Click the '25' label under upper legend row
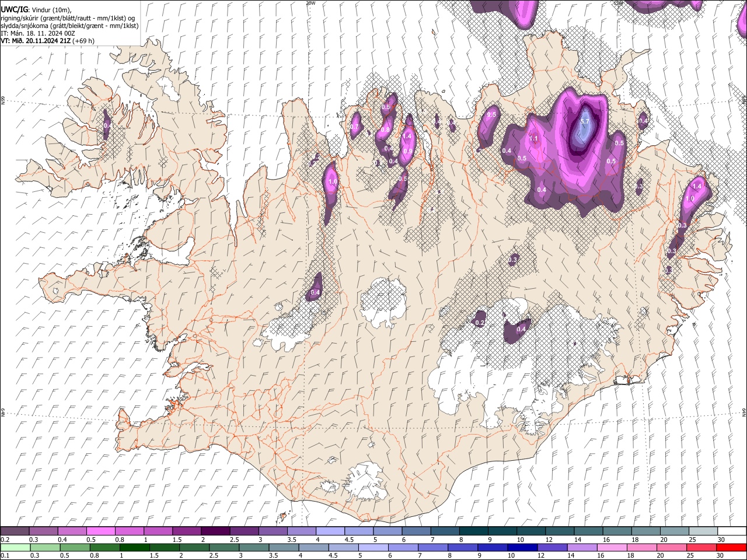 click(692, 540)
